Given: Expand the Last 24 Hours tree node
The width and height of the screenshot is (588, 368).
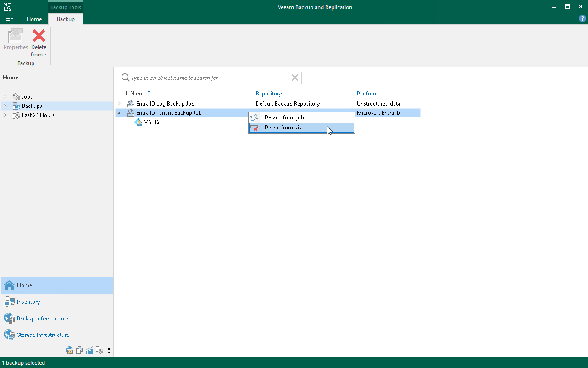Looking at the screenshot, I should point(5,115).
